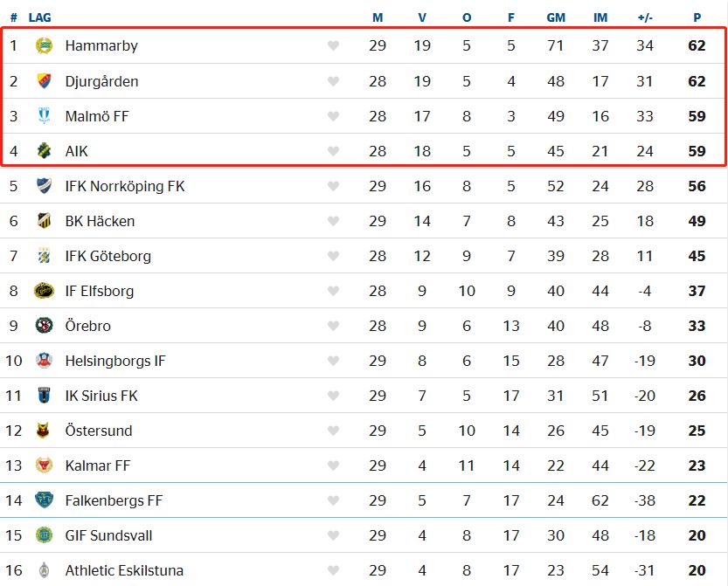Click the Malmö FF crest icon
This screenshot has height=586, width=728.
[44, 116]
